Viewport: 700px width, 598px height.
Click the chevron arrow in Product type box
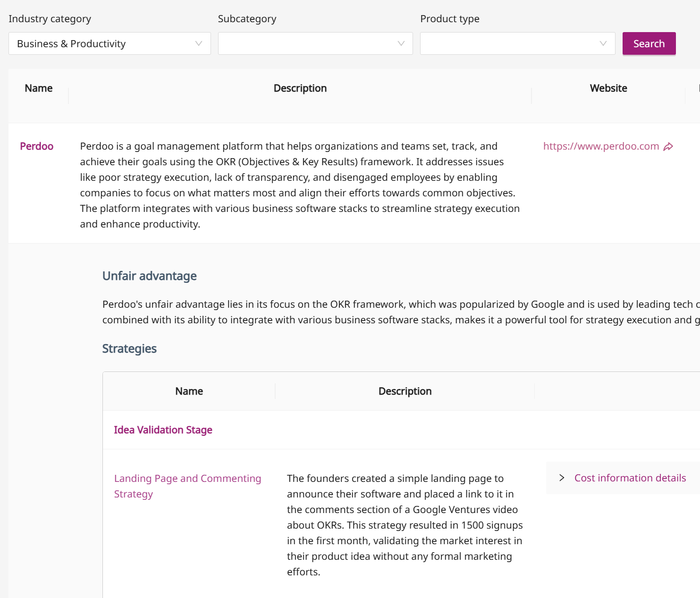click(603, 43)
